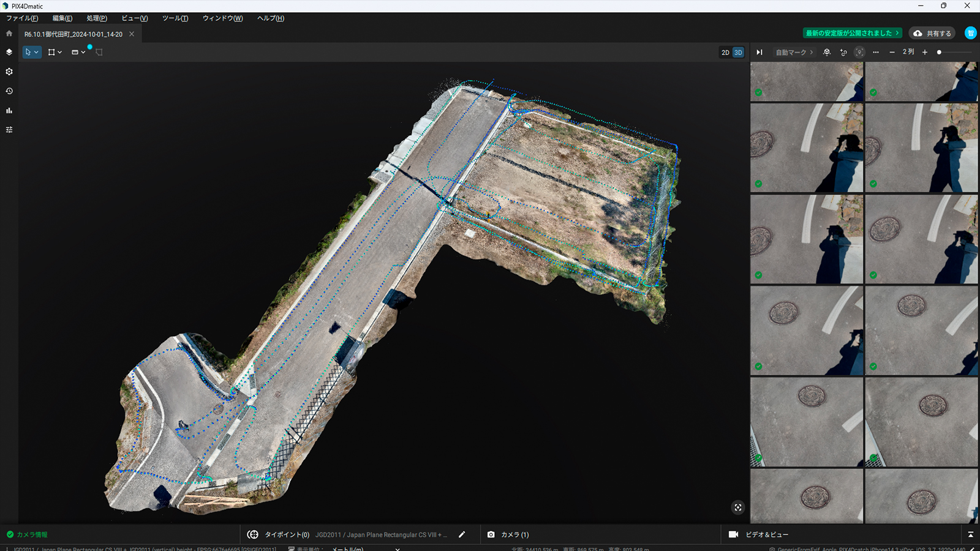Screen dimensions: 980x551
Task: Increase image columns with plus button
Action: coord(925,52)
